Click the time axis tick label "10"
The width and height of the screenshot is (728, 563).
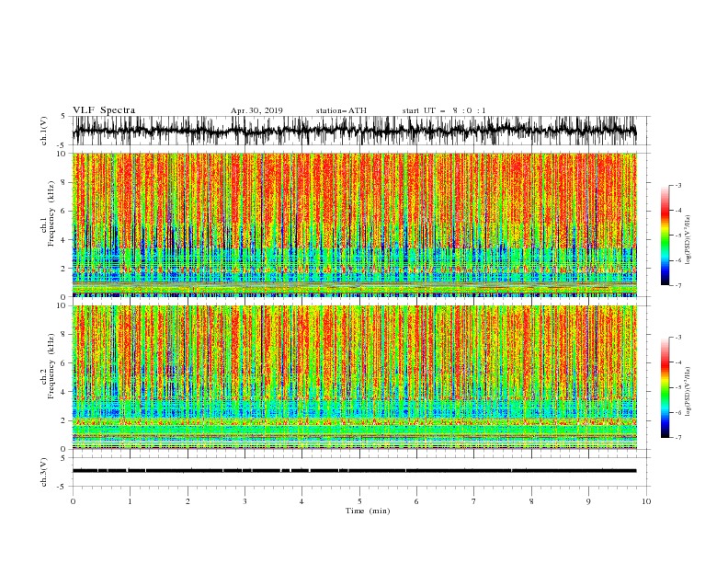point(646,501)
